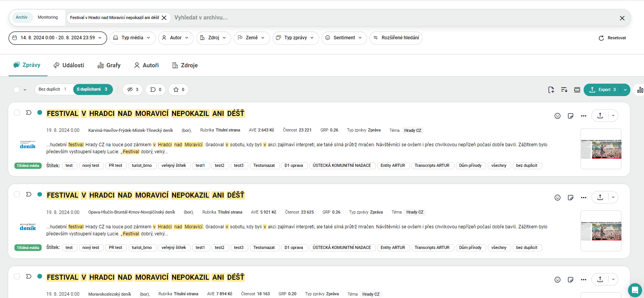Open the Zdroje tab
The height and width of the screenshot is (298, 644).
click(x=185, y=65)
